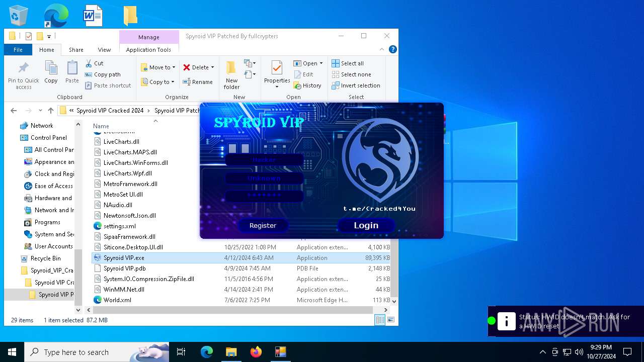Click the New folder icon

pyautogui.click(x=231, y=68)
